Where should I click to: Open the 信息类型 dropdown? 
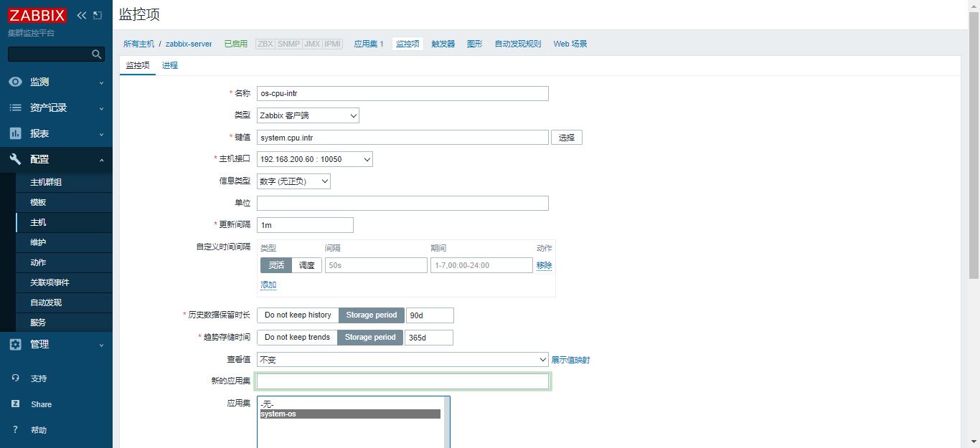293,181
